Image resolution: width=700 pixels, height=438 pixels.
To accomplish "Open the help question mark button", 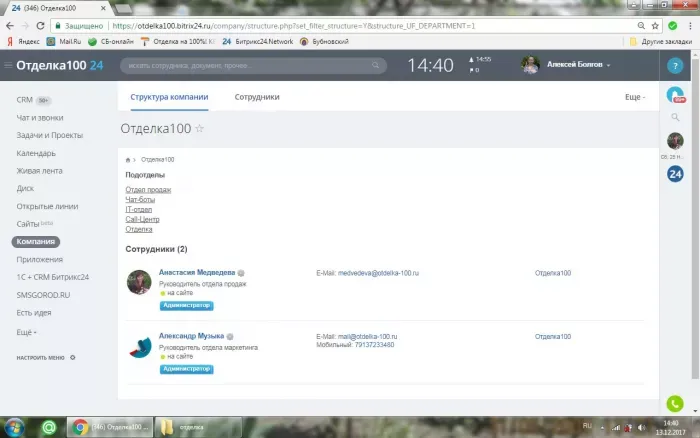I will click(675, 66).
